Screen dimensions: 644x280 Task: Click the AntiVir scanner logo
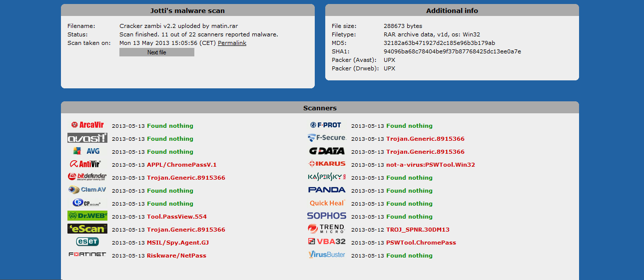[86, 164]
